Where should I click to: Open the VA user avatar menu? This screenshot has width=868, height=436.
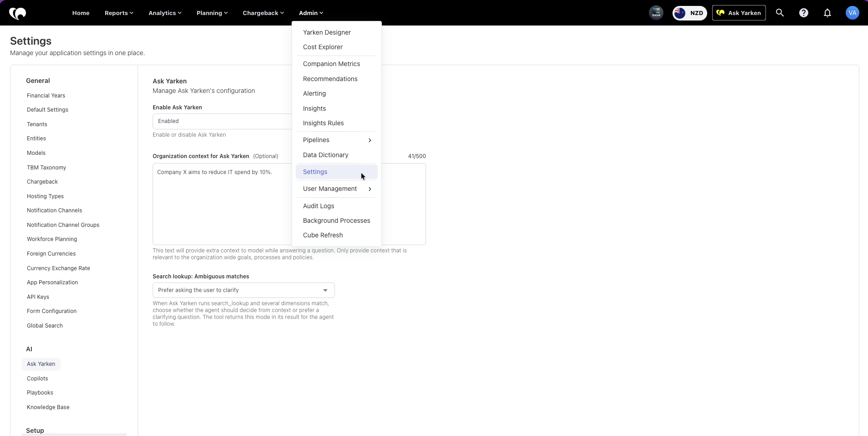852,13
